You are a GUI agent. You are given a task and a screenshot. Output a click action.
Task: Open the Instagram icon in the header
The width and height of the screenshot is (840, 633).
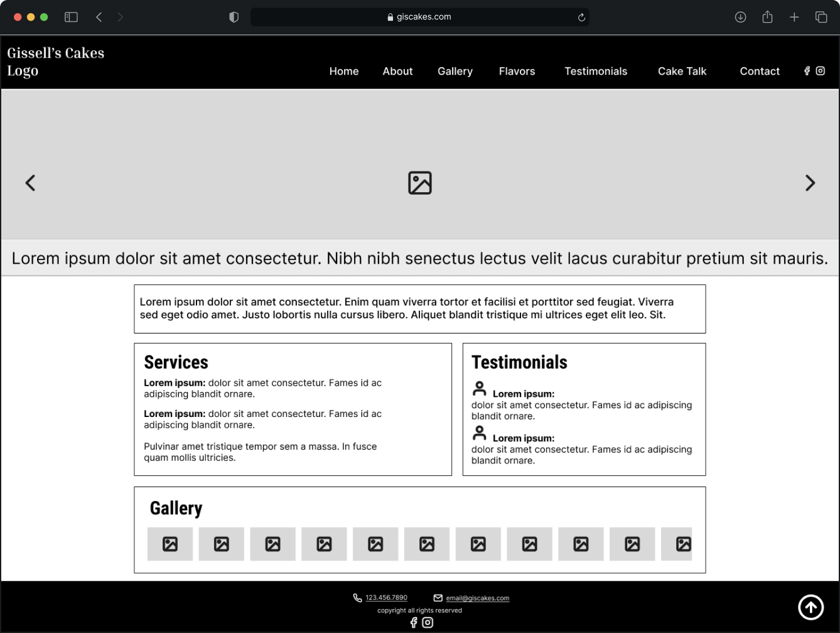(x=820, y=71)
